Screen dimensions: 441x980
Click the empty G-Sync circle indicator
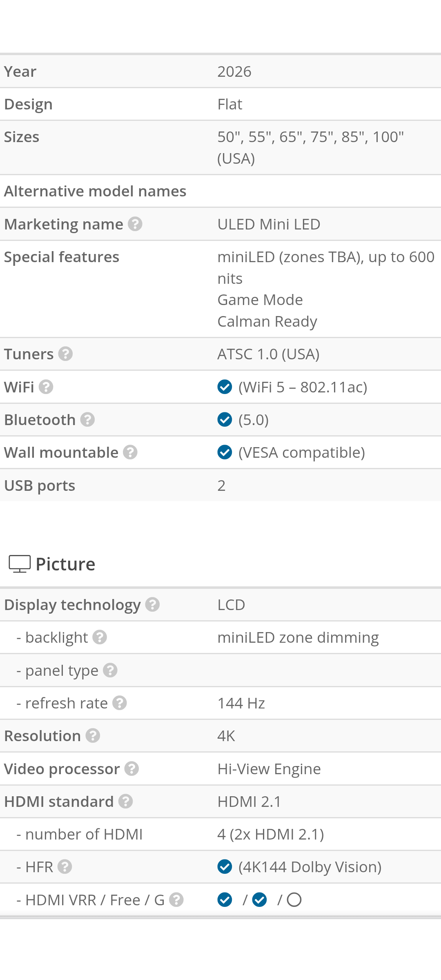[x=294, y=900]
